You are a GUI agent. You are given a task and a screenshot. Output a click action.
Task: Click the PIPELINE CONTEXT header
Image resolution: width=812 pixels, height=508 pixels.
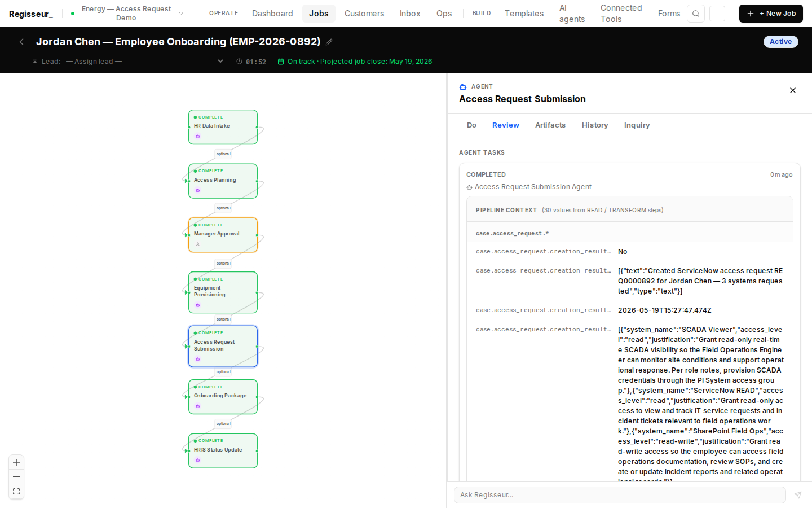(506, 210)
